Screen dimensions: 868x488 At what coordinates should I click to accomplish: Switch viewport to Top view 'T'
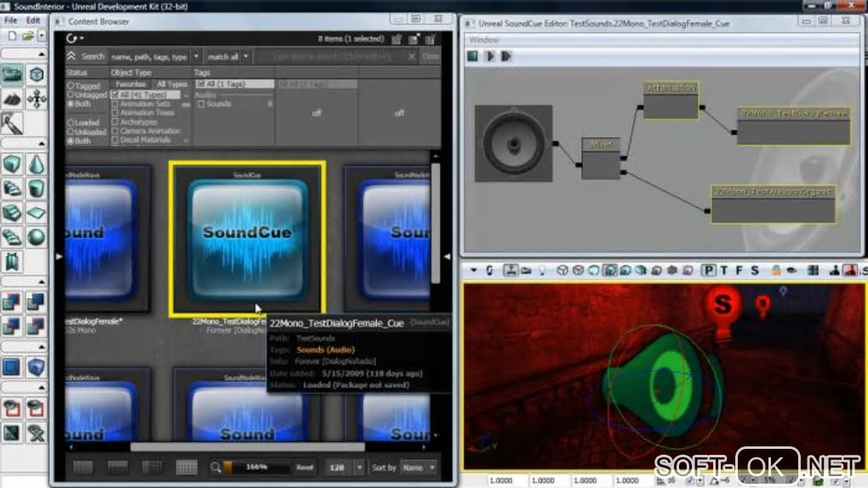pos(724,270)
